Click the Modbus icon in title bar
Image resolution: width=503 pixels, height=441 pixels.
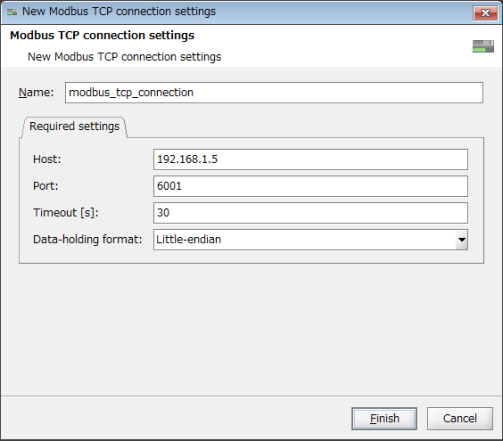[12, 12]
